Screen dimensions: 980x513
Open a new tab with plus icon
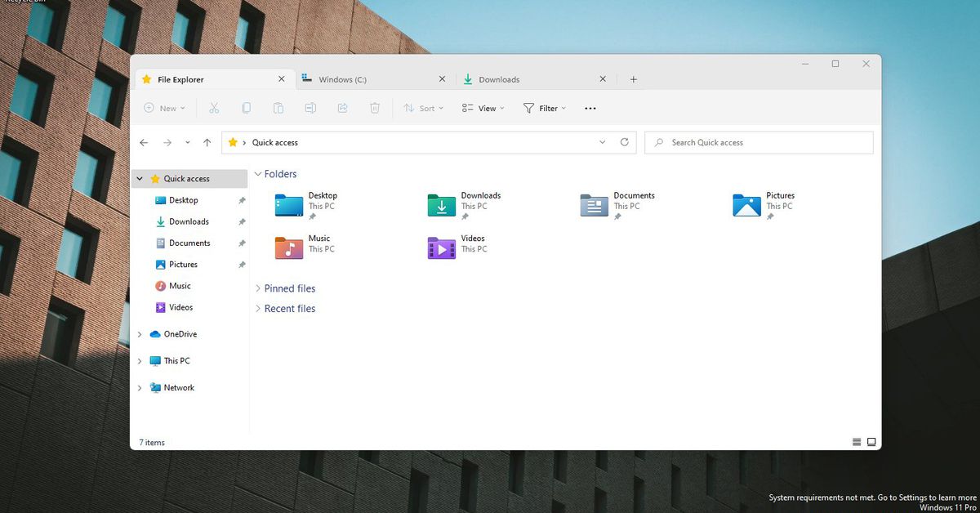click(633, 79)
